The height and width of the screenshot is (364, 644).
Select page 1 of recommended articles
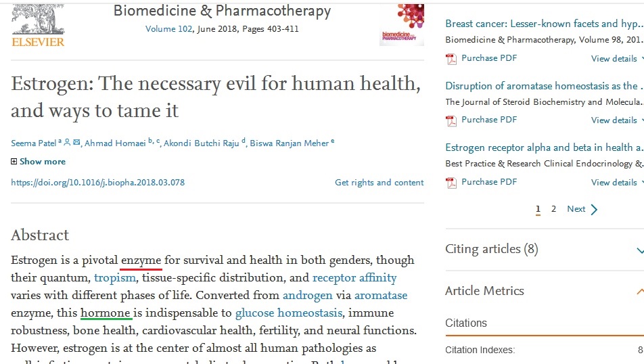pyautogui.click(x=538, y=209)
